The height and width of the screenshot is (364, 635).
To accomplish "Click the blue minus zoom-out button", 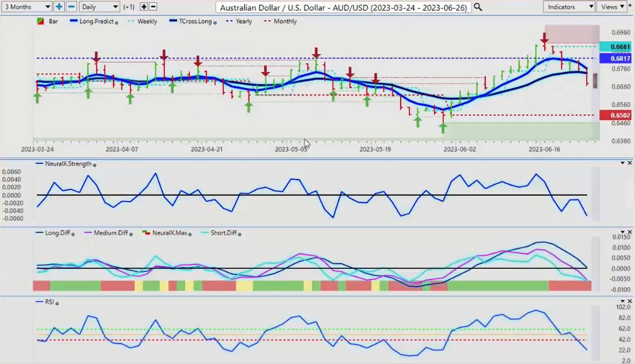I will [x=71, y=7].
